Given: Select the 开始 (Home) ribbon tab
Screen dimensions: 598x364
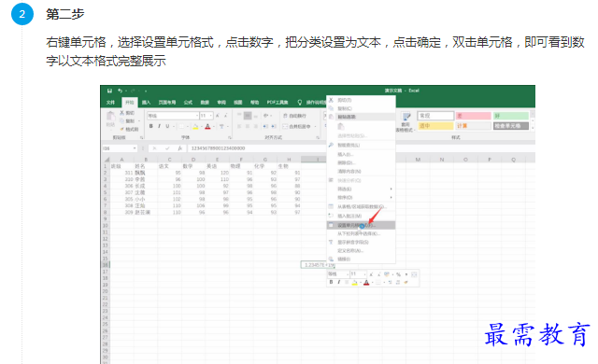Looking at the screenshot, I should tap(130, 103).
